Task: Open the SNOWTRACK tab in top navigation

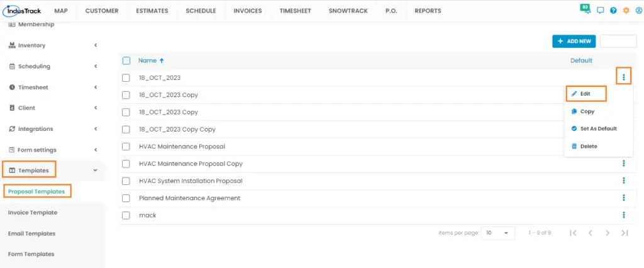Action: click(x=348, y=11)
